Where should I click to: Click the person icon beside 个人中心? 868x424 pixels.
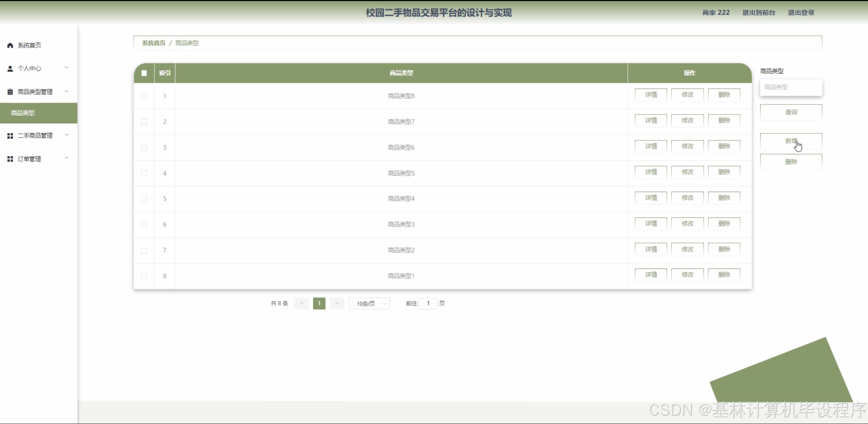point(10,69)
